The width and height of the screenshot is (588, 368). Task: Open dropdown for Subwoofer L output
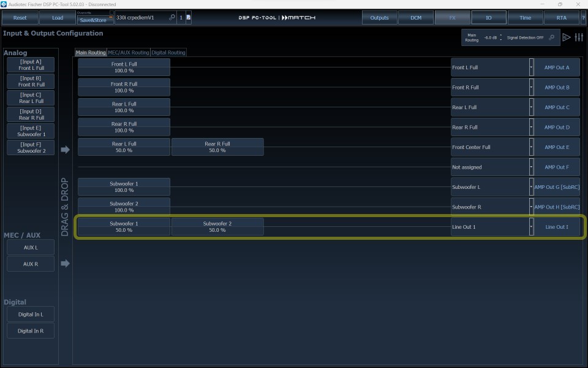[x=531, y=186]
